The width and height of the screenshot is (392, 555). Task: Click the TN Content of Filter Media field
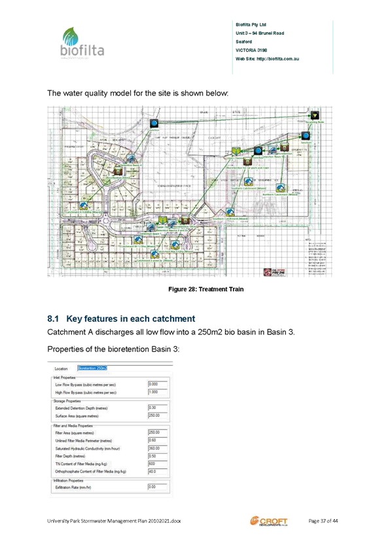(158, 463)
